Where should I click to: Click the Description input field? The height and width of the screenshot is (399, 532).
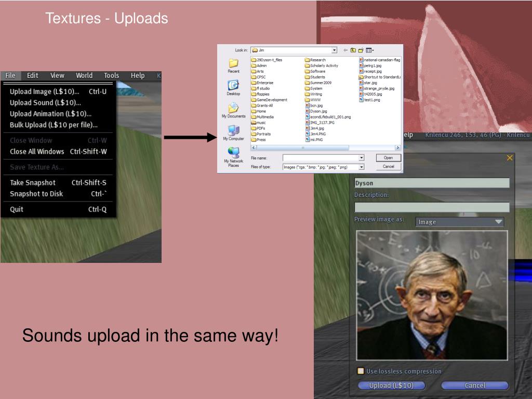tap(432, 207)
